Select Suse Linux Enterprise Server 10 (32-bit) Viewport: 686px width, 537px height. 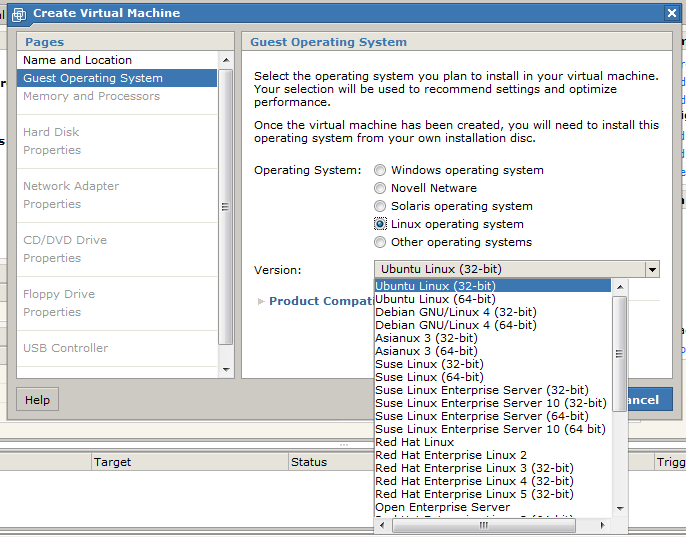pos(490,403)
